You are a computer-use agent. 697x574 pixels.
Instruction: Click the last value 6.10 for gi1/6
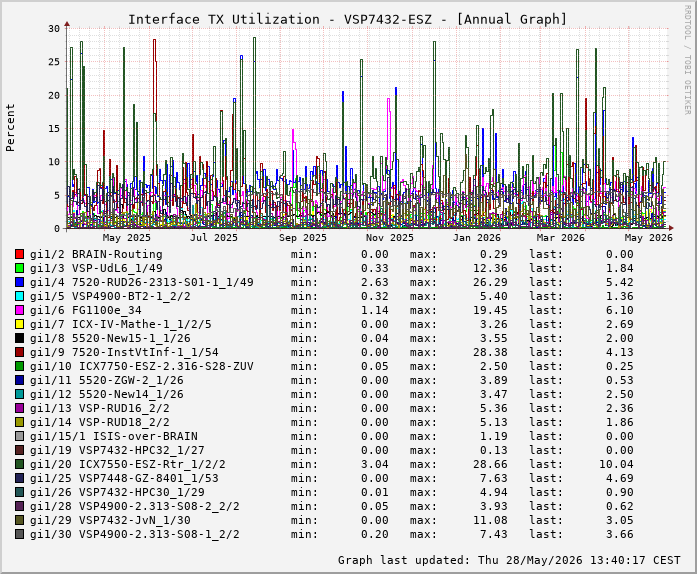(620, 310)
